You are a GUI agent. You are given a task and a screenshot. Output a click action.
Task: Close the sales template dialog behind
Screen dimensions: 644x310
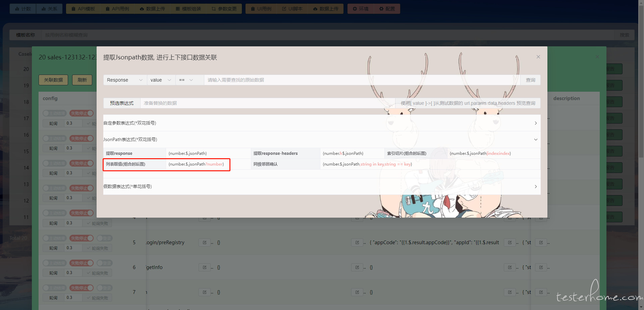[x=597, y=57]
